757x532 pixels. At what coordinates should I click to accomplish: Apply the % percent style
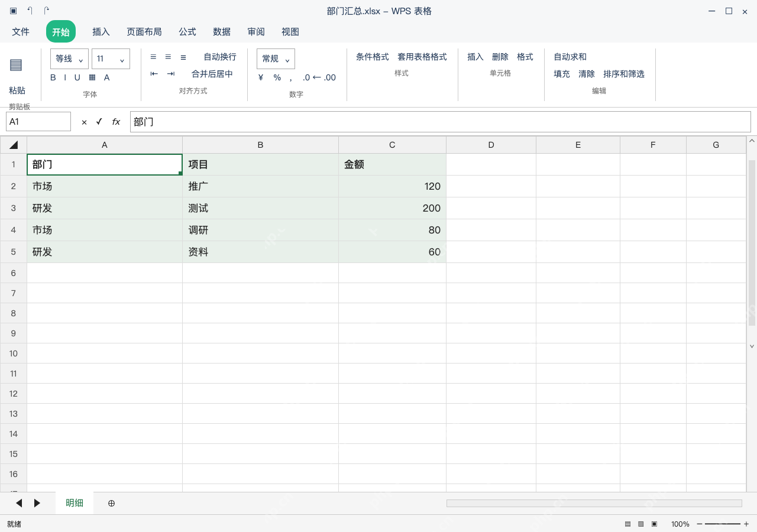point(277,77)
